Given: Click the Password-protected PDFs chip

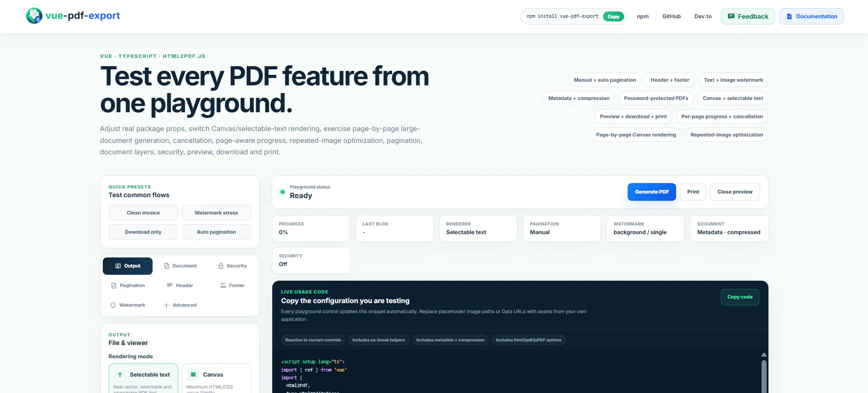Looking at the screenshot, I should (x=656, y=98).
